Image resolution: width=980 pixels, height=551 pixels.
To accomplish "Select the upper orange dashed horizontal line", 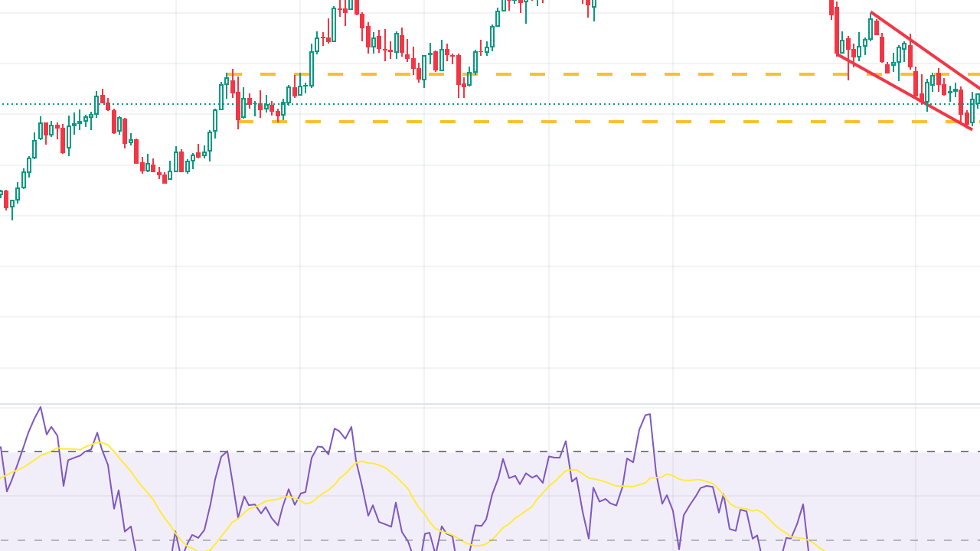I will coord(605,74).
